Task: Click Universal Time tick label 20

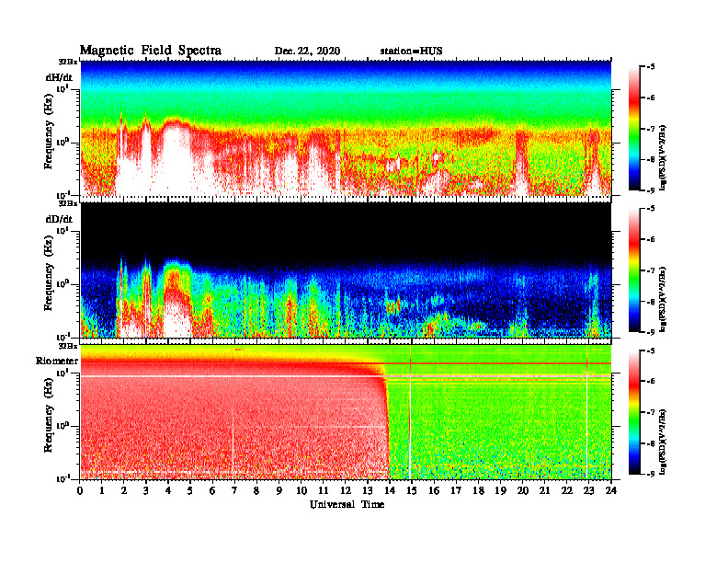Action: pyautogui.click(x=523, y=490)
